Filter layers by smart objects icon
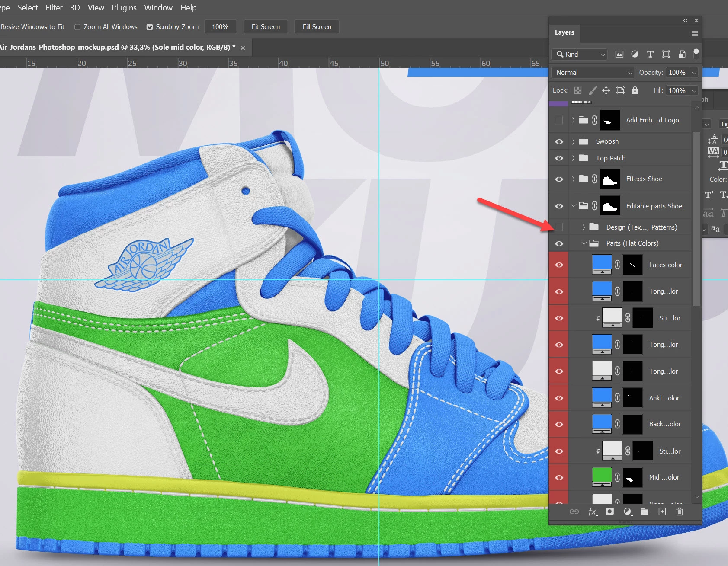The width and height of the screenshot is (728, 566). point(682,54)
